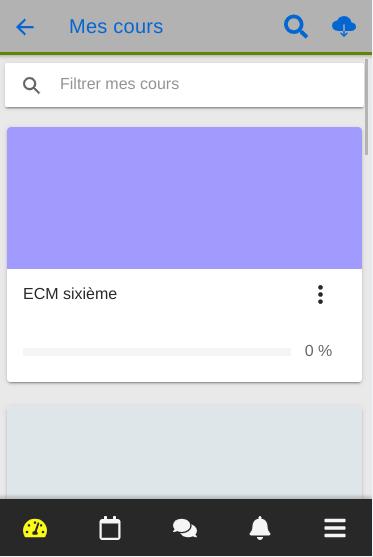This screenshot has width=373, height=557.
Task: Click the ECM sixième progress bar
Action: coord(157,352)
